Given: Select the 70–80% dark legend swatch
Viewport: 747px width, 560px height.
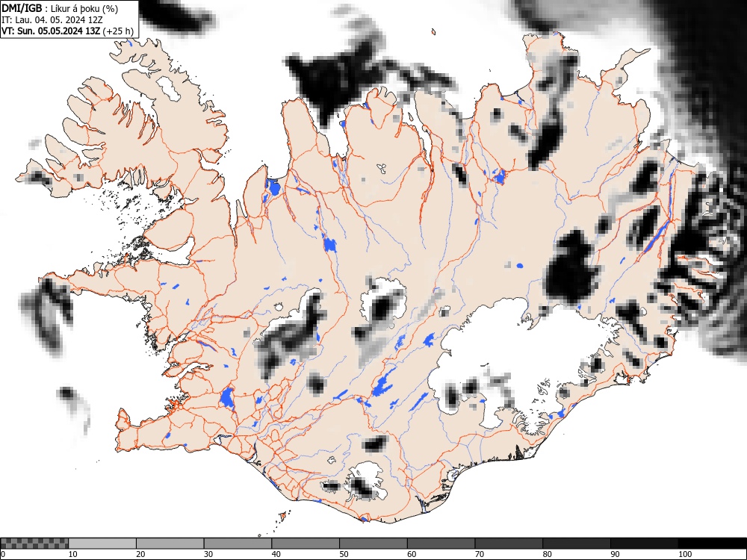Looking at the screenshot, I should pyautogui.click(x=508, y=544).
